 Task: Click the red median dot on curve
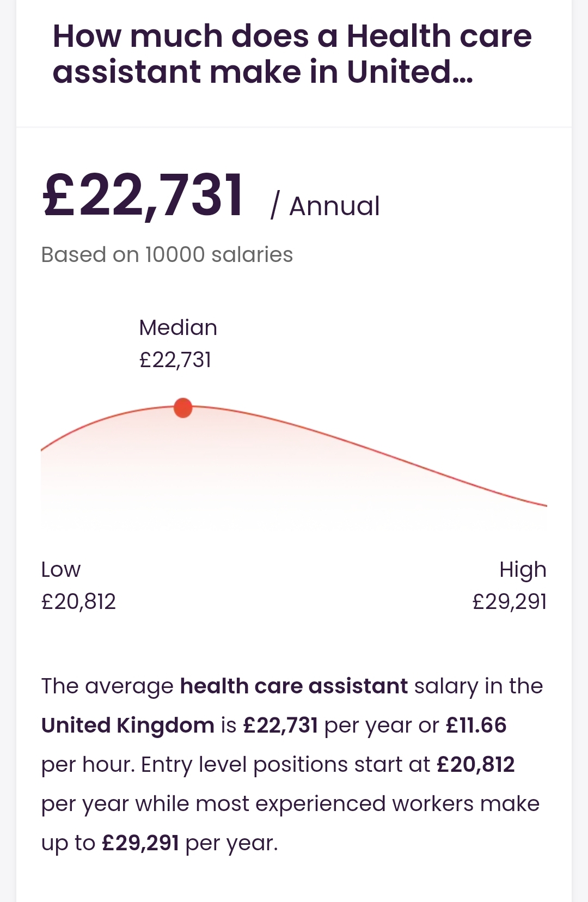point(183,407)
